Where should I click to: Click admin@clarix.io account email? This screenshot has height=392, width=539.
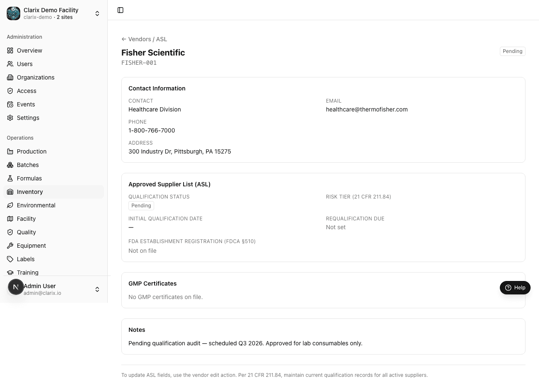coord(42,293)
